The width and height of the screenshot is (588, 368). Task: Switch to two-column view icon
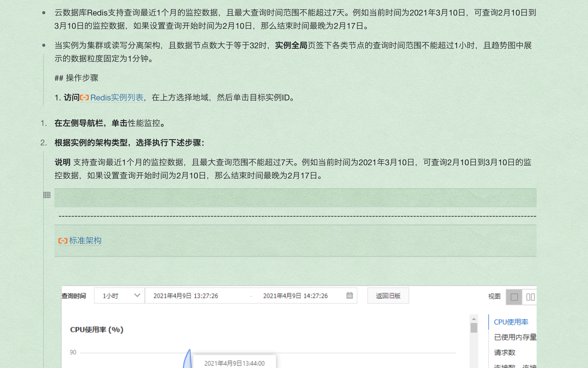[x=530, y=297]
